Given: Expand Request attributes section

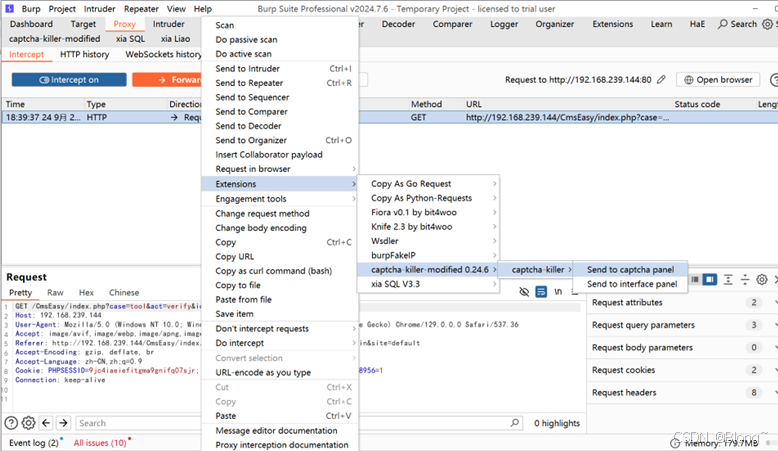Looking at the screenshot, I should pos(682,303).
